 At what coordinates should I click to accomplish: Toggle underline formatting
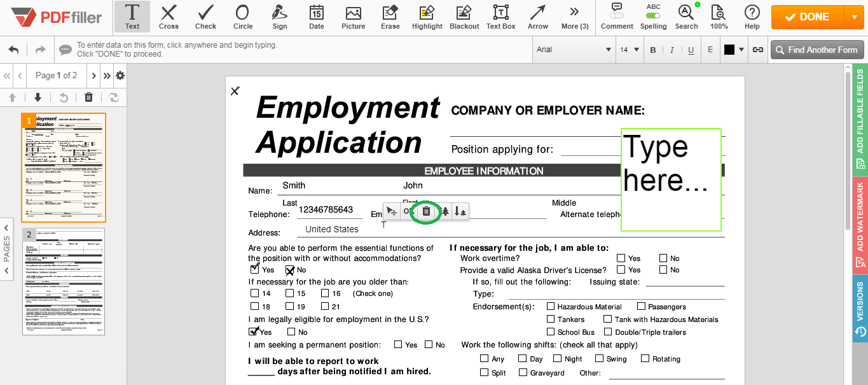tap(691, 50)
